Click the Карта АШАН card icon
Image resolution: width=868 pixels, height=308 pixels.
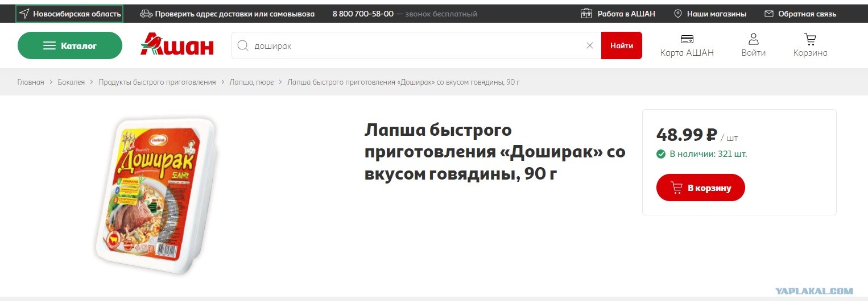pyautogui.click(x=687, y=39)
